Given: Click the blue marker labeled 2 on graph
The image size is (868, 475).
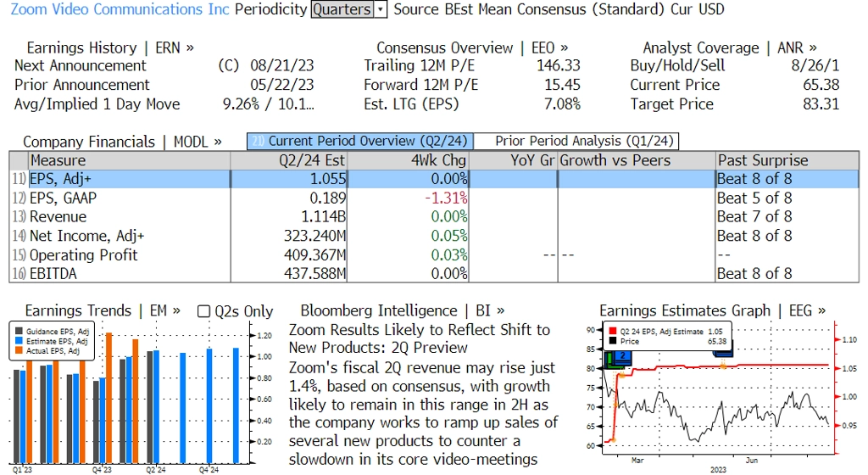Looking at the screenshot, I should [622, 356].
